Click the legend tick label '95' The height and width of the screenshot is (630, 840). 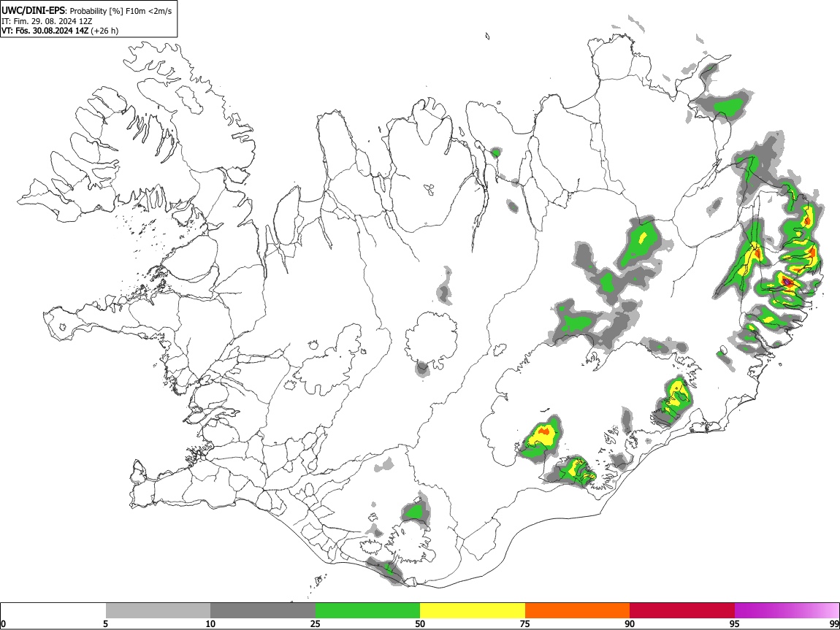pyautogui.click(x=735, y=623)
